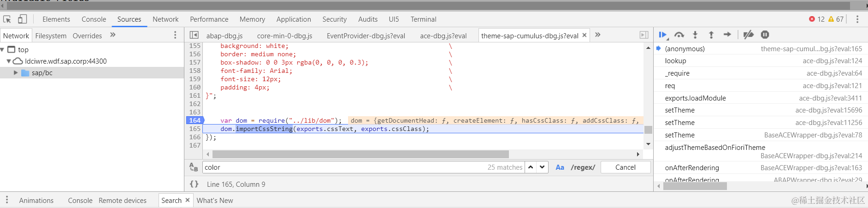Resume script execution

663,35
